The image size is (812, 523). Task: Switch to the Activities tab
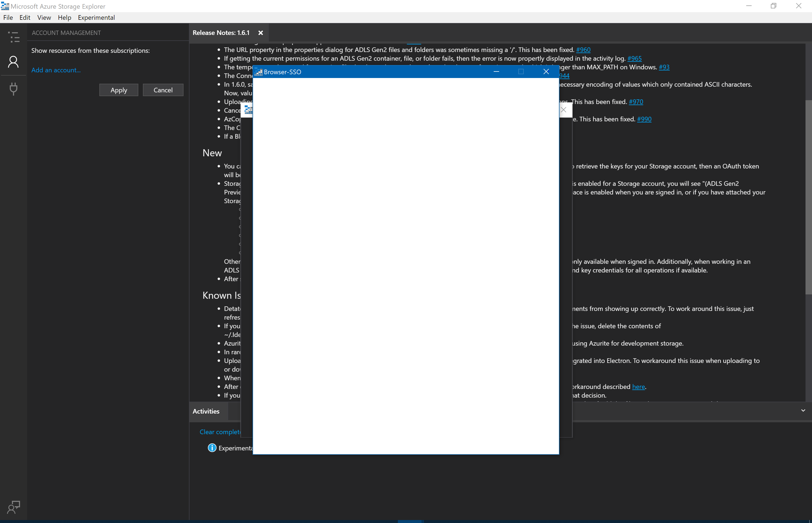pyautogui.click(x=206, y=411)
